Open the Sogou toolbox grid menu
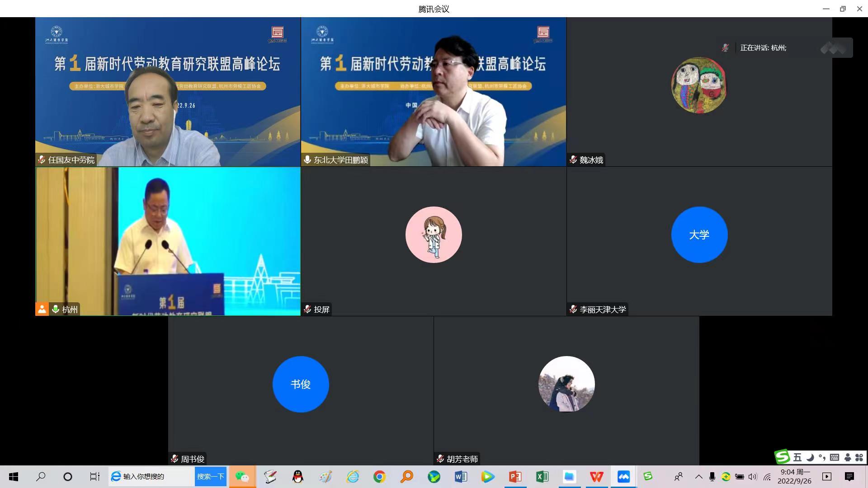 (x=859, y=457)
